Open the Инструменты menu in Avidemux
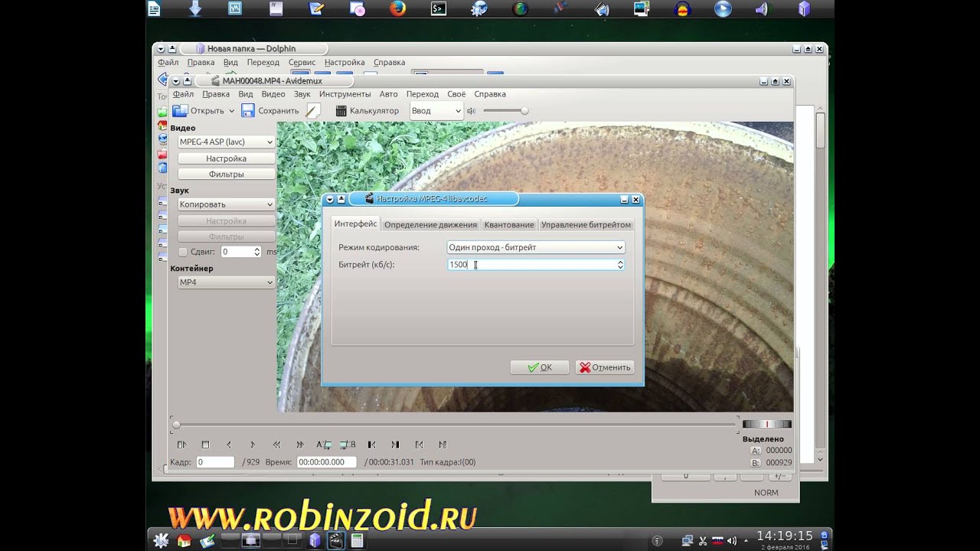This screenshot has height=551, width=980. (x=345, y=94)
